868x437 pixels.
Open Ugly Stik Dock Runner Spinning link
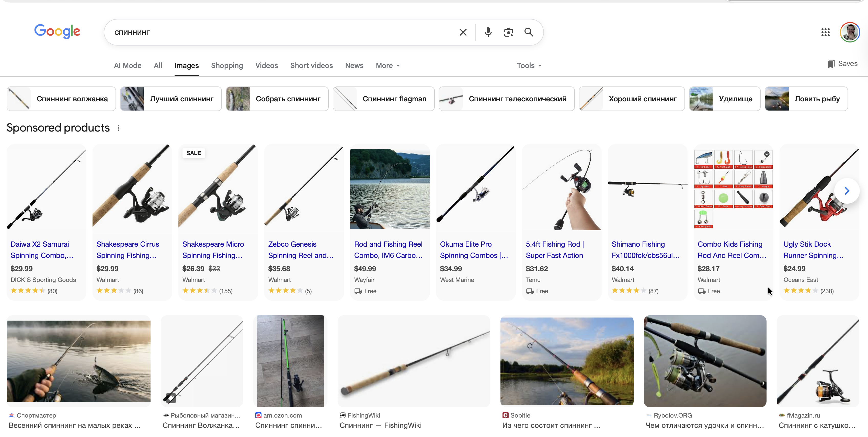814,250
